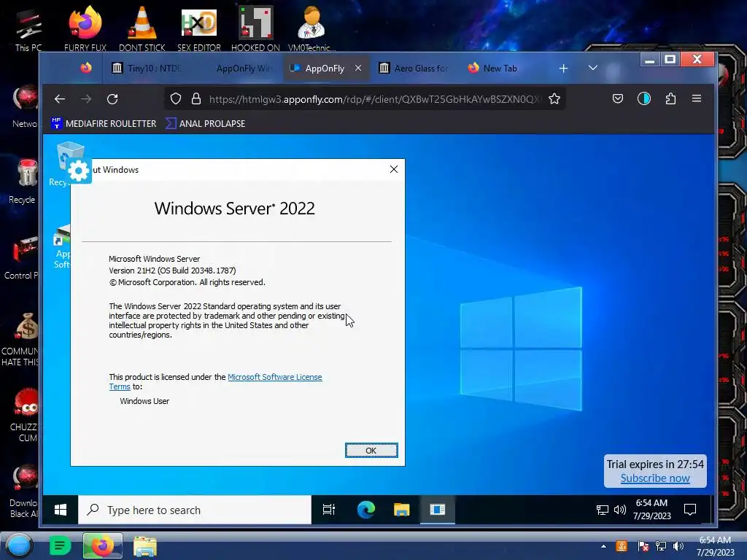The image size is (747, 560).
Task: Open remote Windows Start menu
Action: 61,510
